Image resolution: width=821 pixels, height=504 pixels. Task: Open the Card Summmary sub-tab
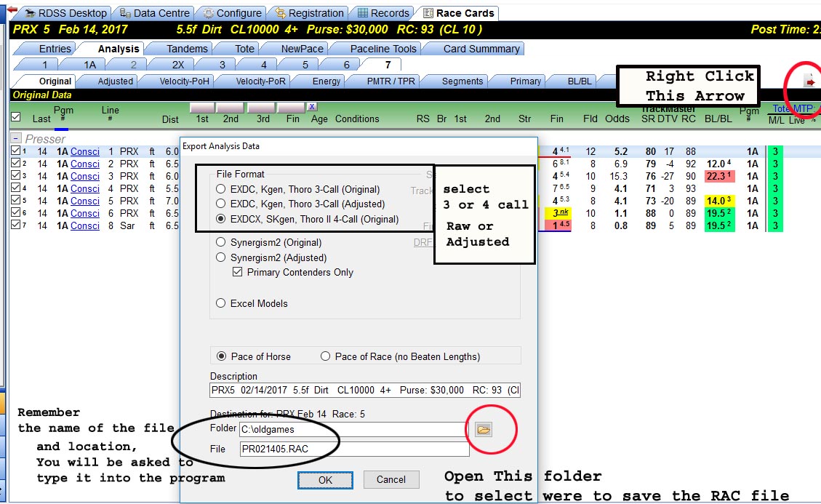pyautogui.click(x=481, y=49)
